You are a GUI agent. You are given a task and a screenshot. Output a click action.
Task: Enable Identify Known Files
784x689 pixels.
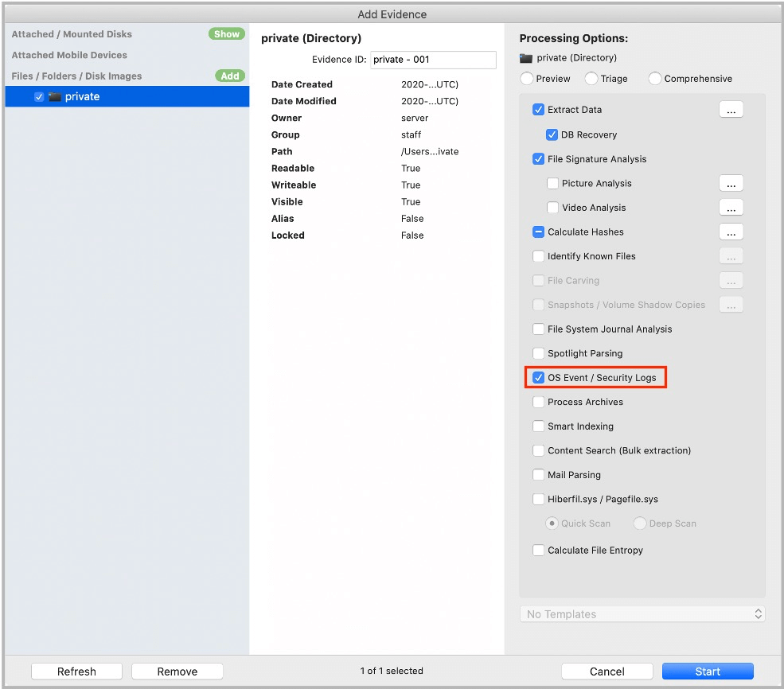[538, 256]
